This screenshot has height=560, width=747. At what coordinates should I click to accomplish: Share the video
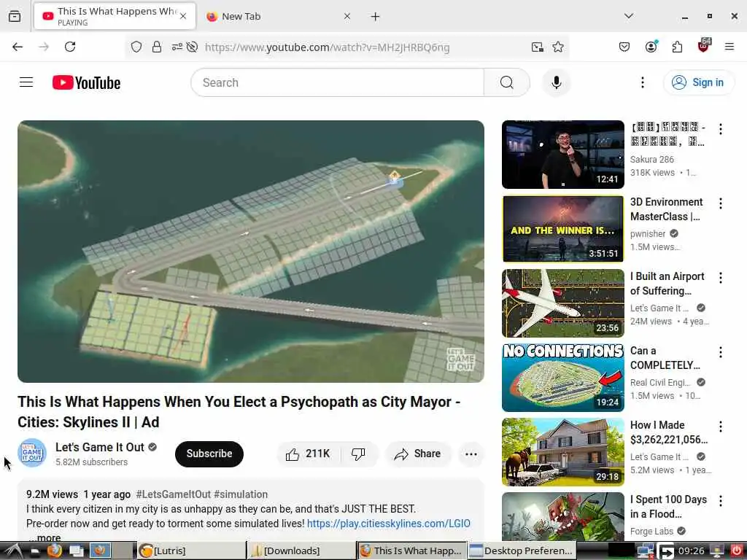click(x=417, y=454)
